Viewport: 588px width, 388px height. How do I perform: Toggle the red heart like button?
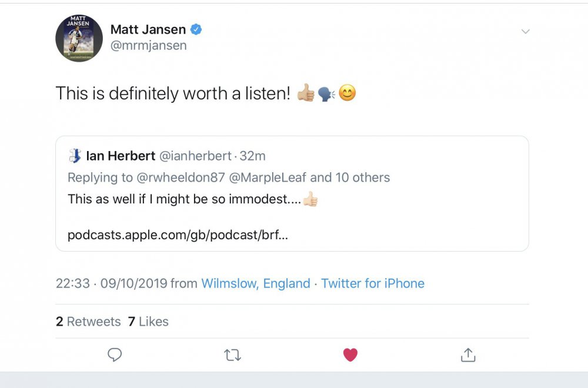tap(350, 354)
